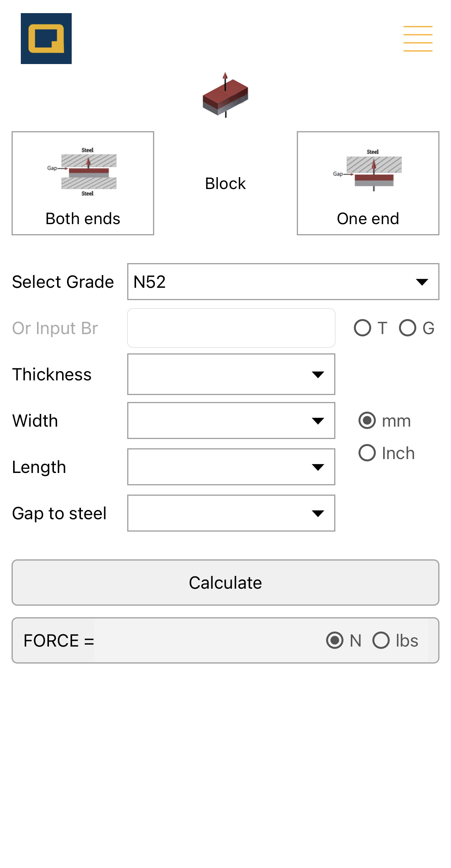The height and width of the screenshot is (868, 451).
Task: Change force output to lbs
Action: click(x=381, y=640)
